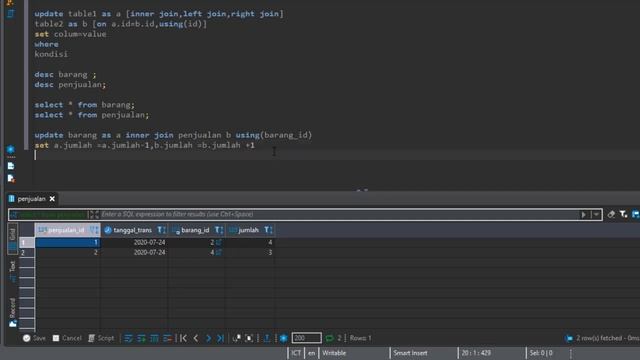Select row header number 1
The image size is (640, 360).
tap(27, 242)
